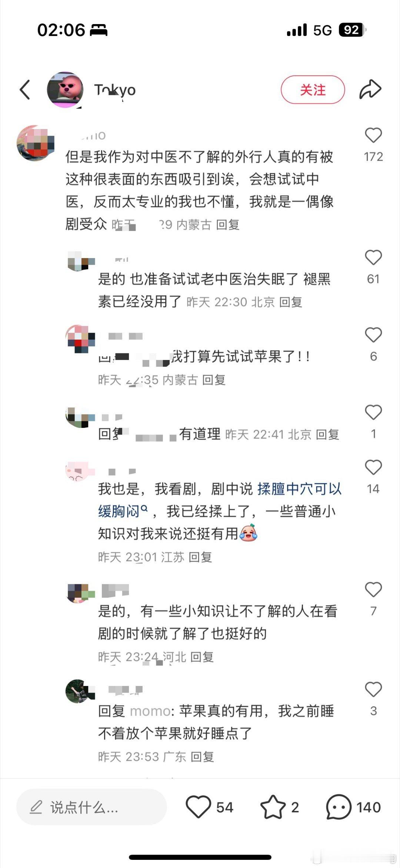Like the 有道理 reply with 1 like

tap(373, 412)
